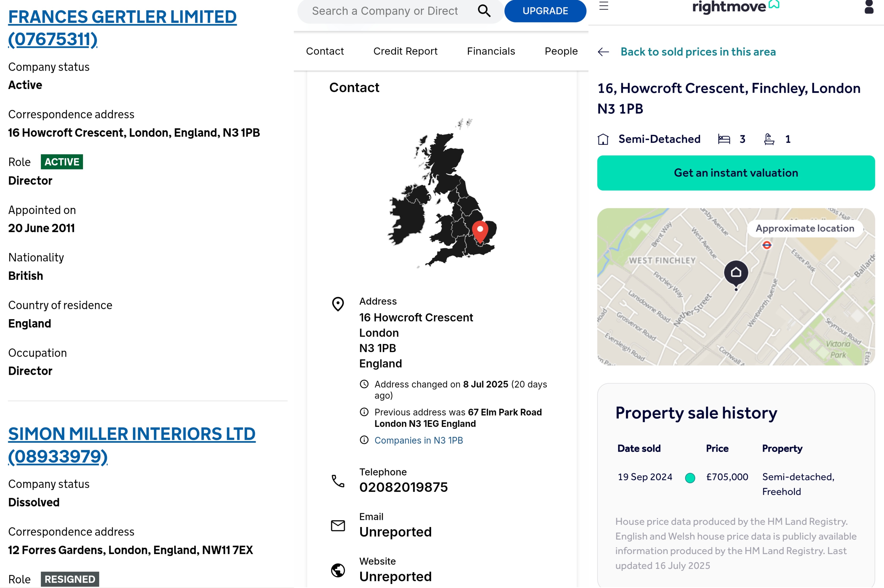Click the UPGRADE button
The image size is (884, 588).
click(x=545, y=11)
